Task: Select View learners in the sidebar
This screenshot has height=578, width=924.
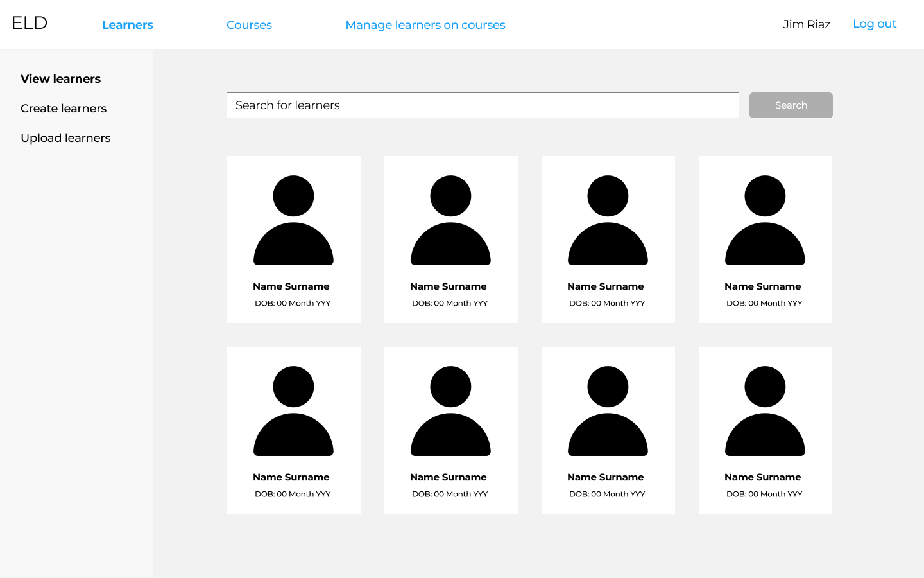Action: coord(60,79)
